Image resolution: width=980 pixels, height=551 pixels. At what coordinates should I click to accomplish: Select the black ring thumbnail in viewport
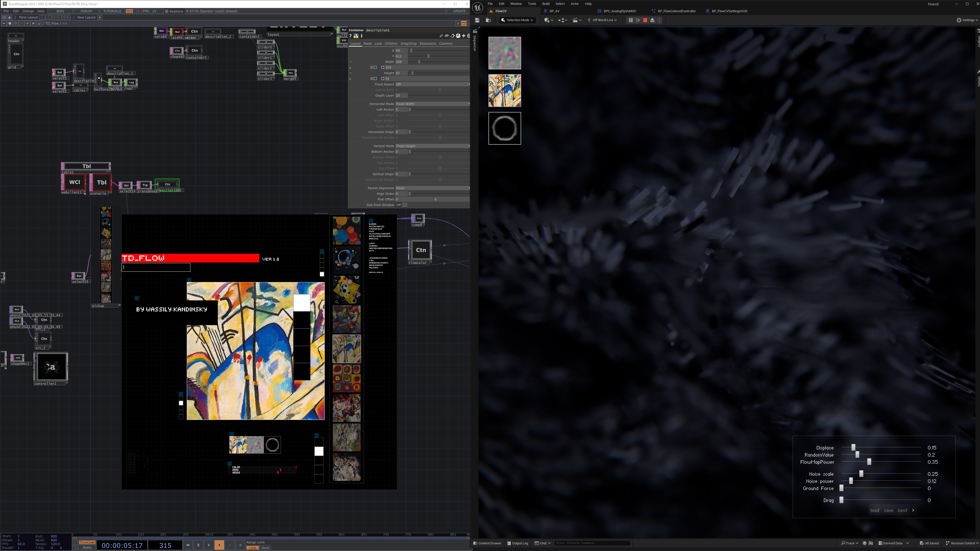505,128
